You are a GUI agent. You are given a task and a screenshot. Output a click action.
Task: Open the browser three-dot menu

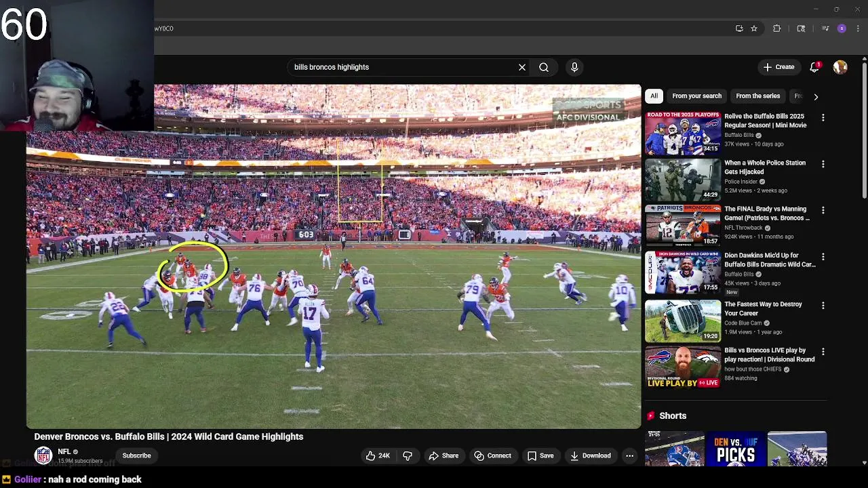(858, 28)
